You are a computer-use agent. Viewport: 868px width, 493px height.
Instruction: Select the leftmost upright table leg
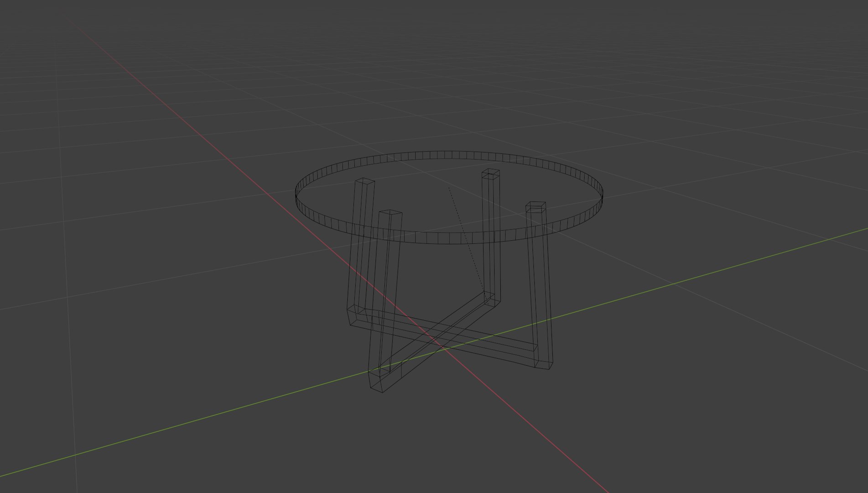coord(361,251)
